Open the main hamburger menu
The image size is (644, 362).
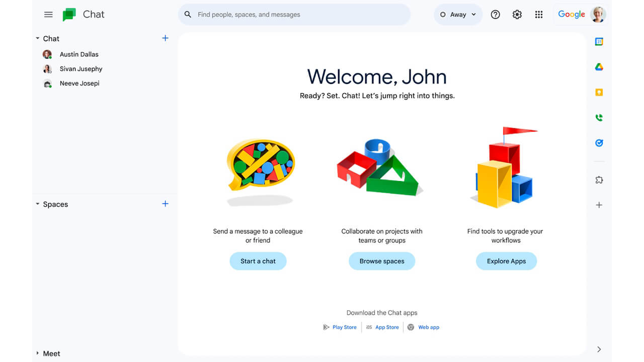pos(48,14)
